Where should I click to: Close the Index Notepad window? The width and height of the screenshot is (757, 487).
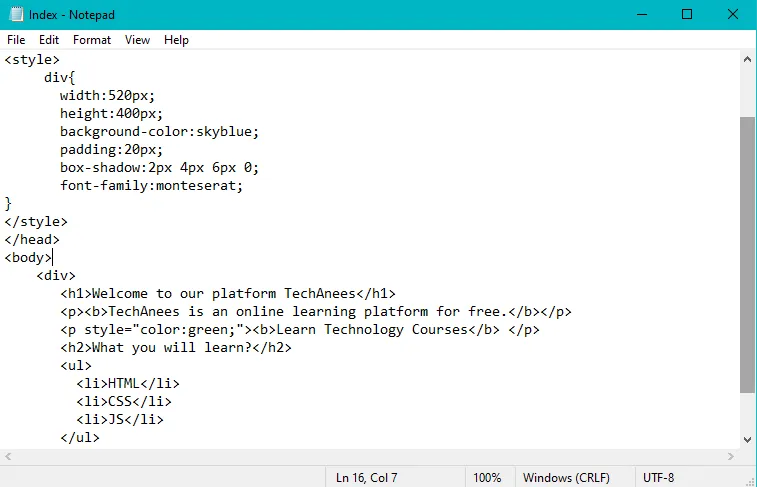[733, 14]
